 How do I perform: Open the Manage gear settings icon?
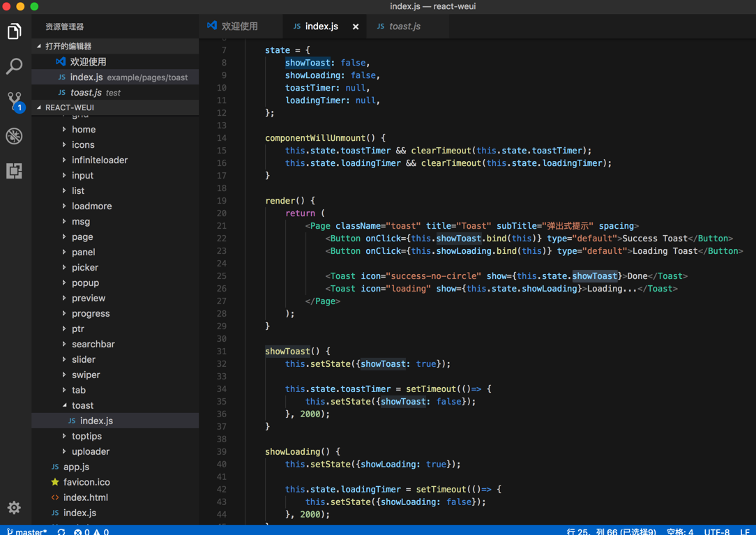coord(15,507)
